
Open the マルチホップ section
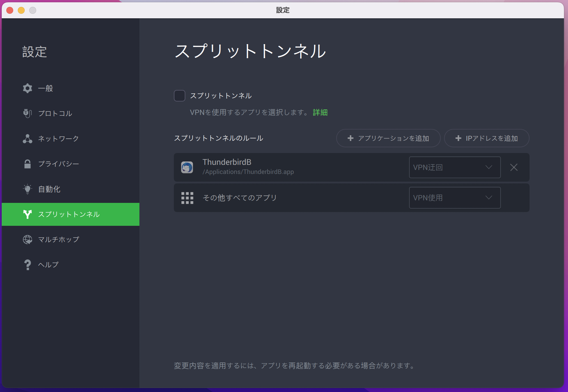tap(71, 240)
